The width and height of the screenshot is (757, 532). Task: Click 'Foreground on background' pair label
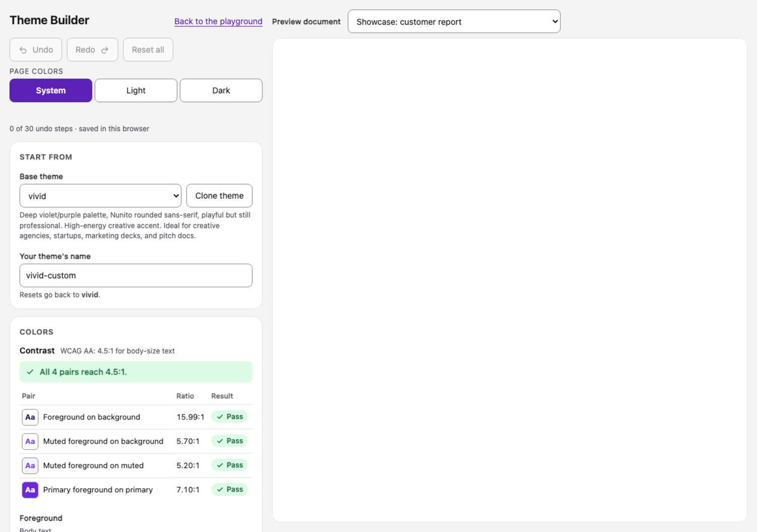click(x=91, y=417)
